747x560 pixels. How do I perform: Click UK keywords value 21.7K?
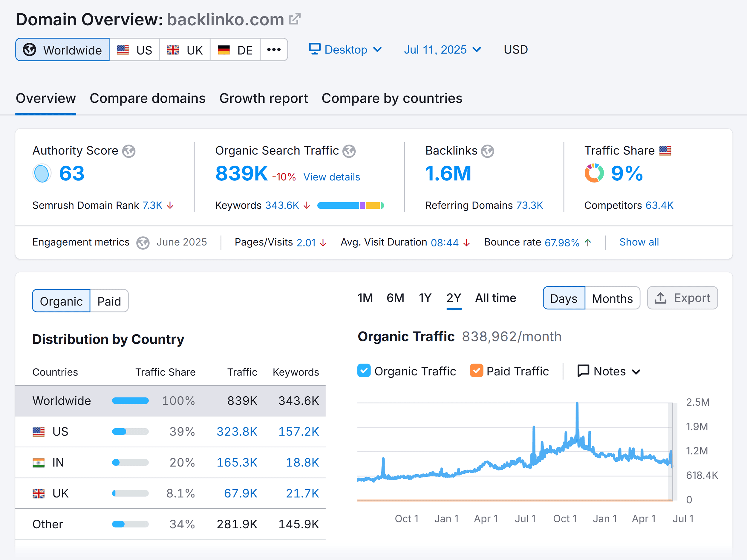(302, 493)
